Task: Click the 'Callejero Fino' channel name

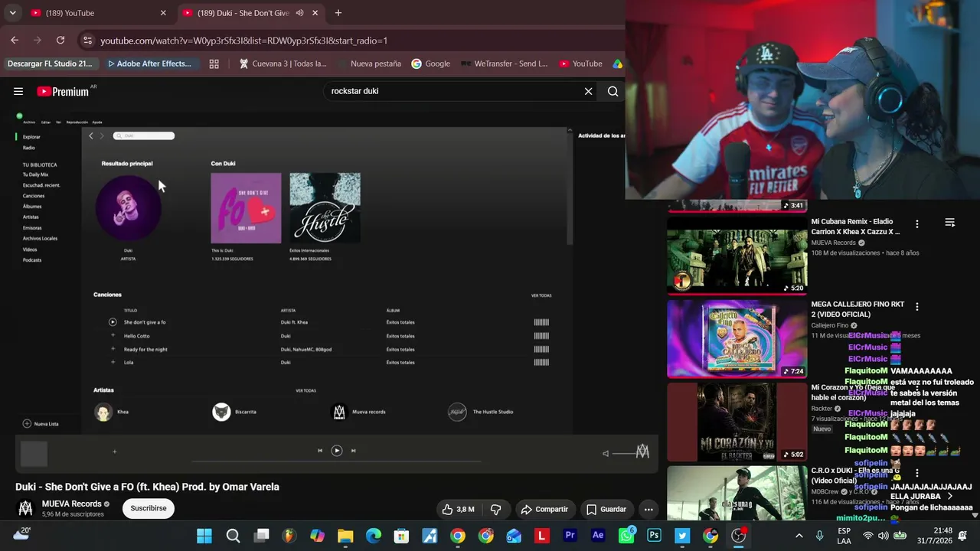Action: click(x=830, y=325)
